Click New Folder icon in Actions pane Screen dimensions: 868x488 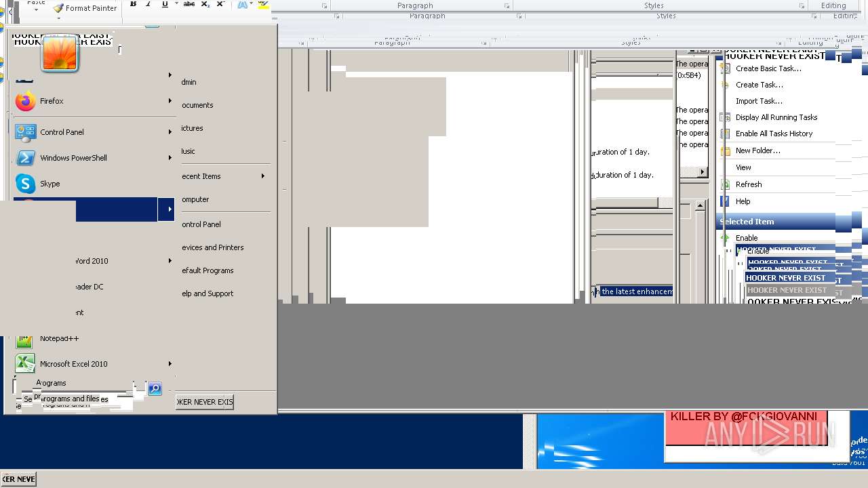tap(725, 150)
